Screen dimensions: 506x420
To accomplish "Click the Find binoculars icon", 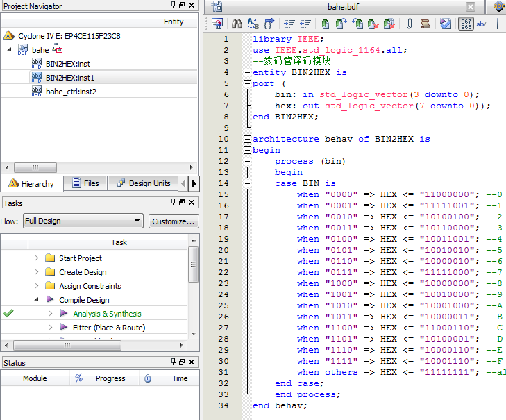I will click(237, 24).
